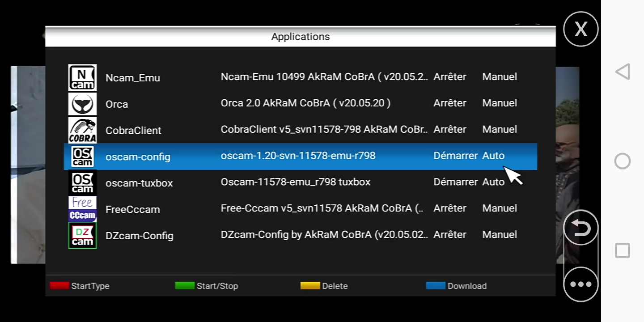Viewport: 644px width, 322px height.
Task: Click the DZcam-Config app icon
Action: pos(82,235)
